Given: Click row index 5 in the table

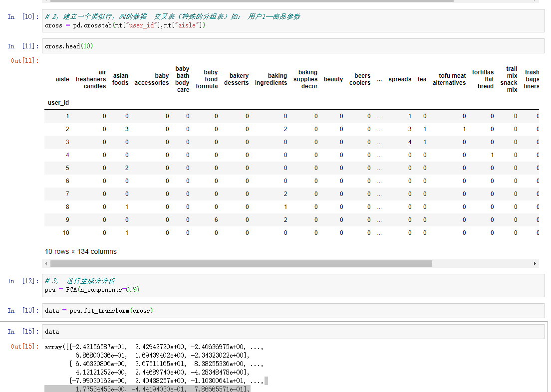Looking at the screenshot, I should [x=67, y=168].
